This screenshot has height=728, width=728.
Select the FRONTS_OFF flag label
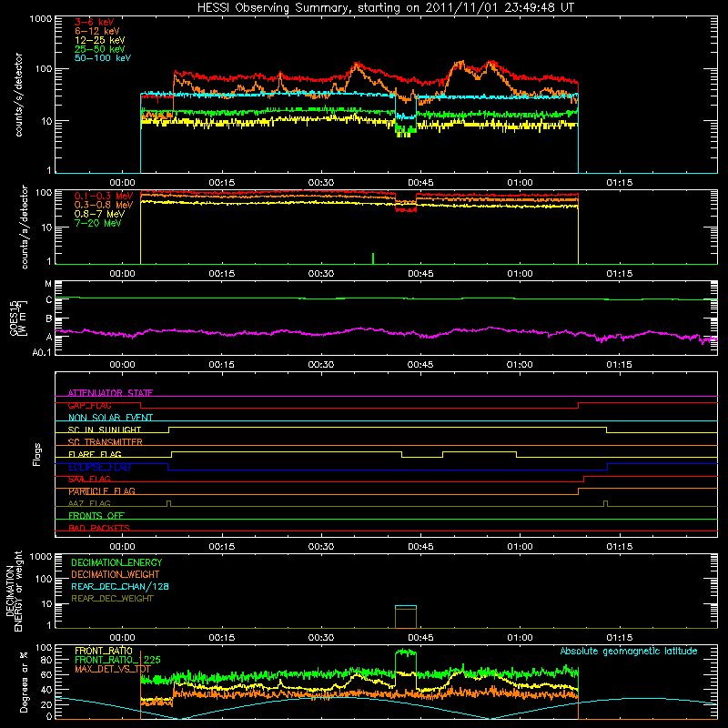[96, 515]
